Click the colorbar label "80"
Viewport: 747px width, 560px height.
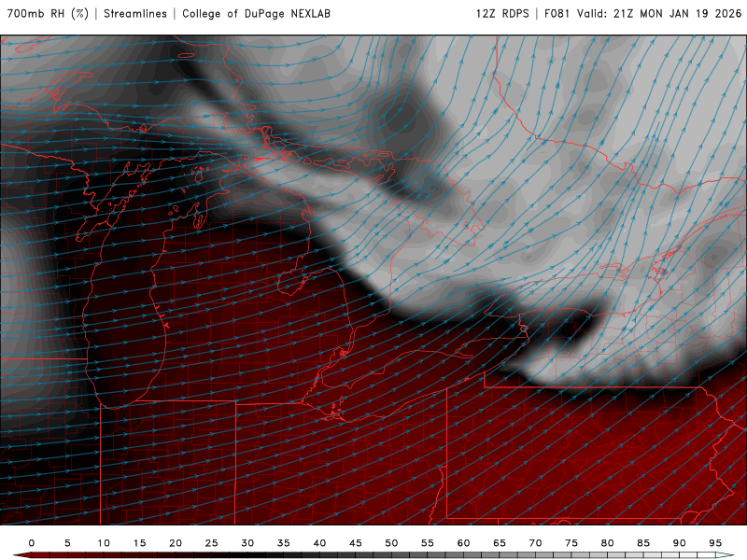click(608, 543)
